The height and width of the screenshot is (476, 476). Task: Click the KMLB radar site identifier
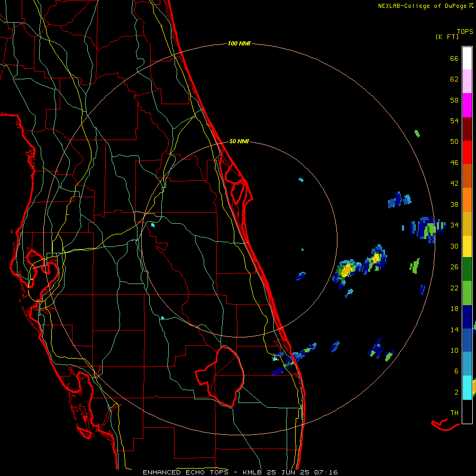(x=253, y=472)
